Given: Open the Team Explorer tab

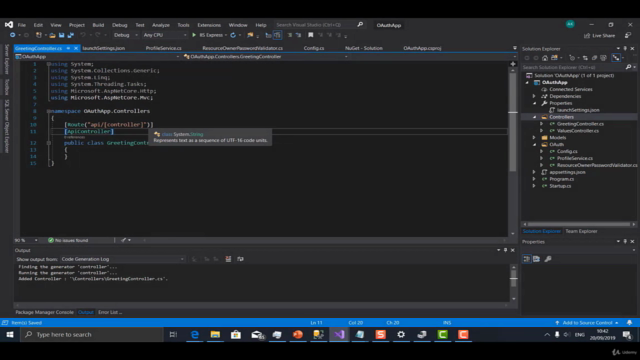Looking at the screenshot, I should pos(581,231).
